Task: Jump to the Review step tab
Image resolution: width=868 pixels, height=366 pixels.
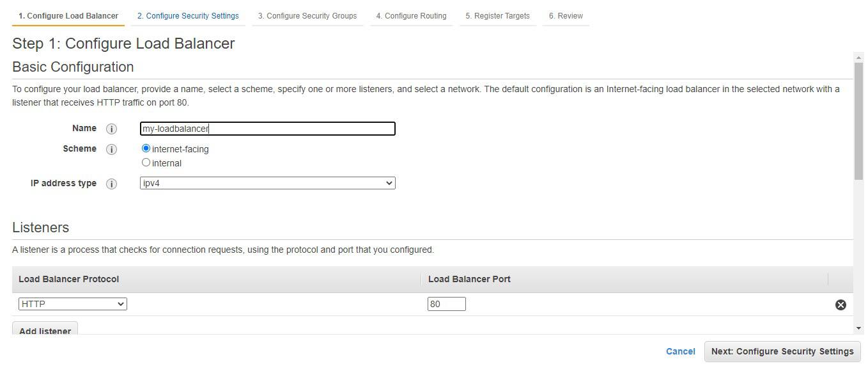Action: (566, 16)
